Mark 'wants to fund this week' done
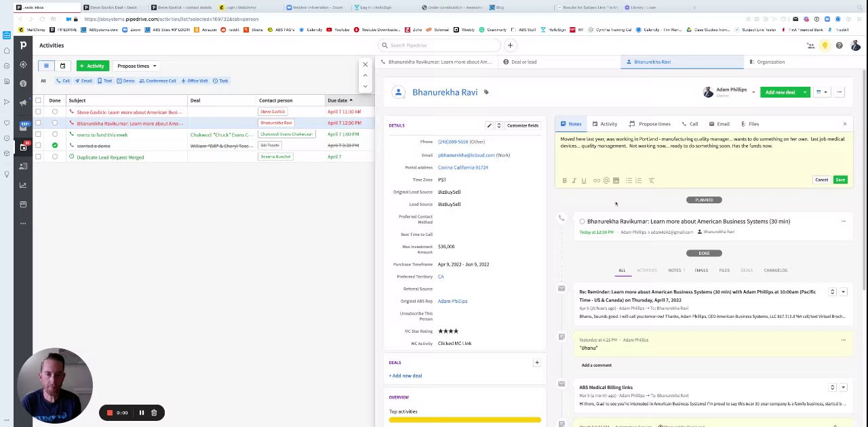The width and height of the screenshot is (868, 427). [x=55, y=134]
